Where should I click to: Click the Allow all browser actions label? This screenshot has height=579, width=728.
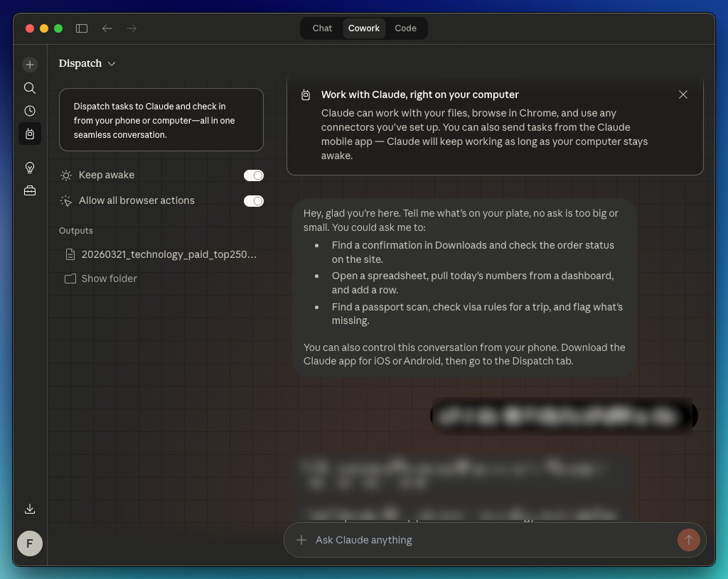pyautogui.click(x=136, y=200)
